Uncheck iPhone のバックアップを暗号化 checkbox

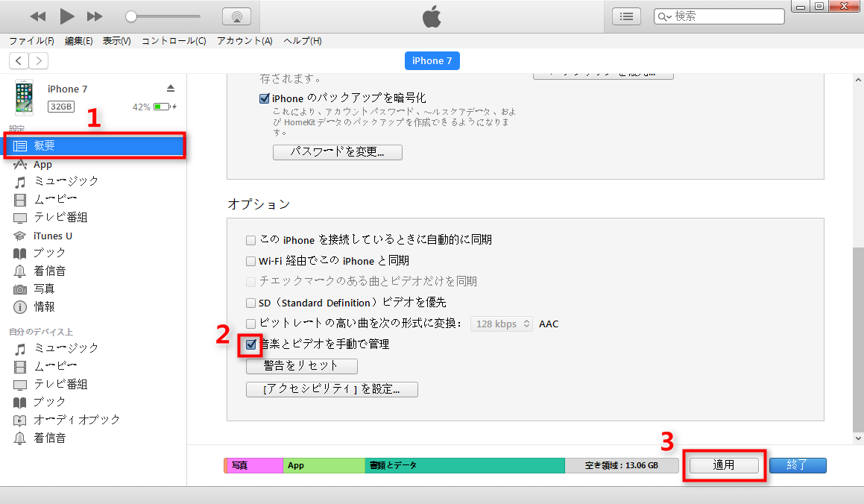[265, 98]
